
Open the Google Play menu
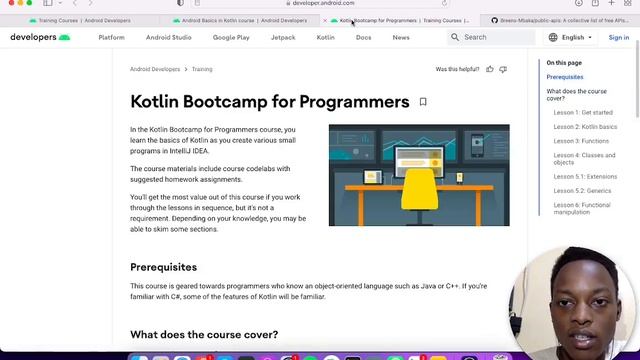pos(231,37)
